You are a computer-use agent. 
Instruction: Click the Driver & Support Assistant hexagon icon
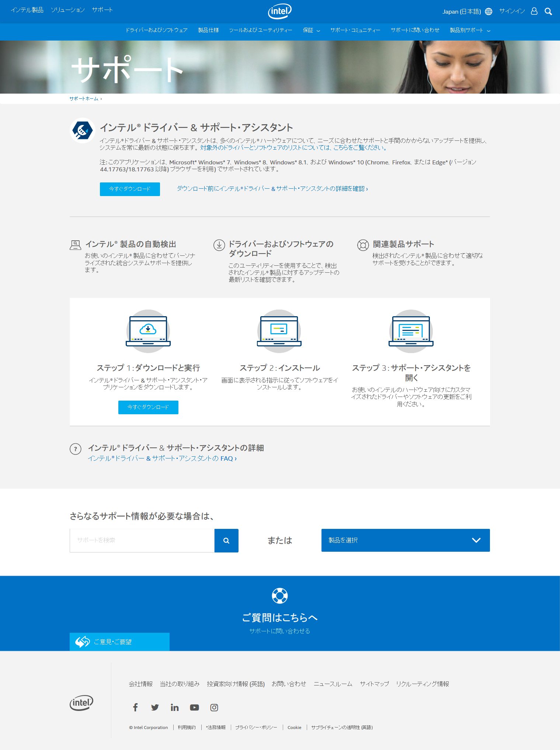[83, 130]
